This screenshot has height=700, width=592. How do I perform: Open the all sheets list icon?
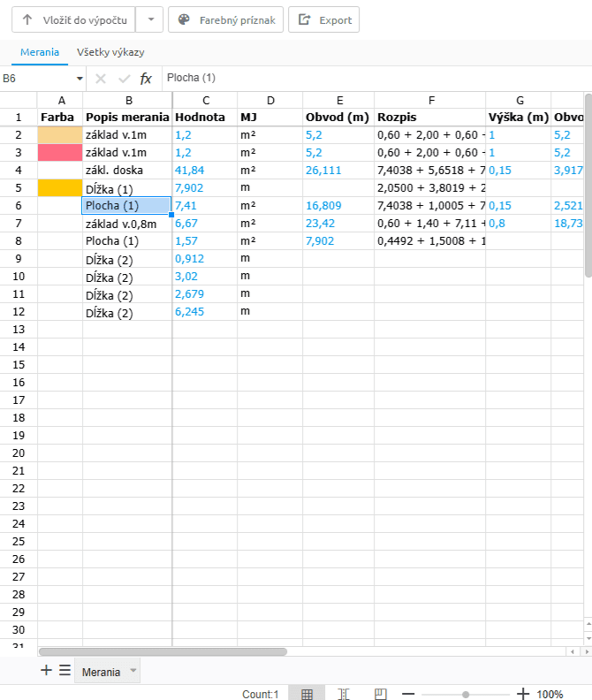point(65,671)
